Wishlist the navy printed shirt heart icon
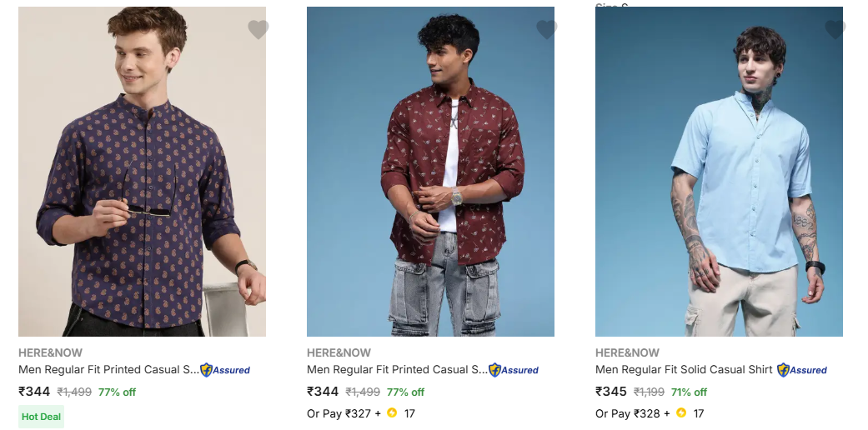 tap(258, 30)
